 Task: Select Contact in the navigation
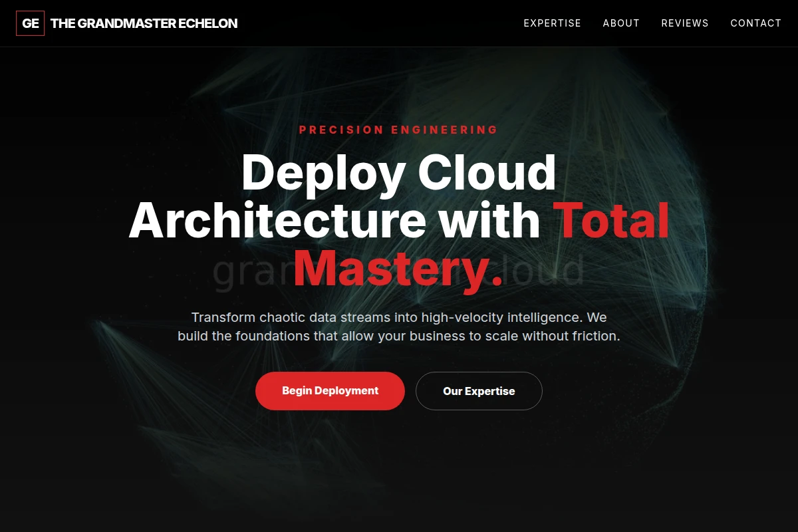[x=755, y=23]
